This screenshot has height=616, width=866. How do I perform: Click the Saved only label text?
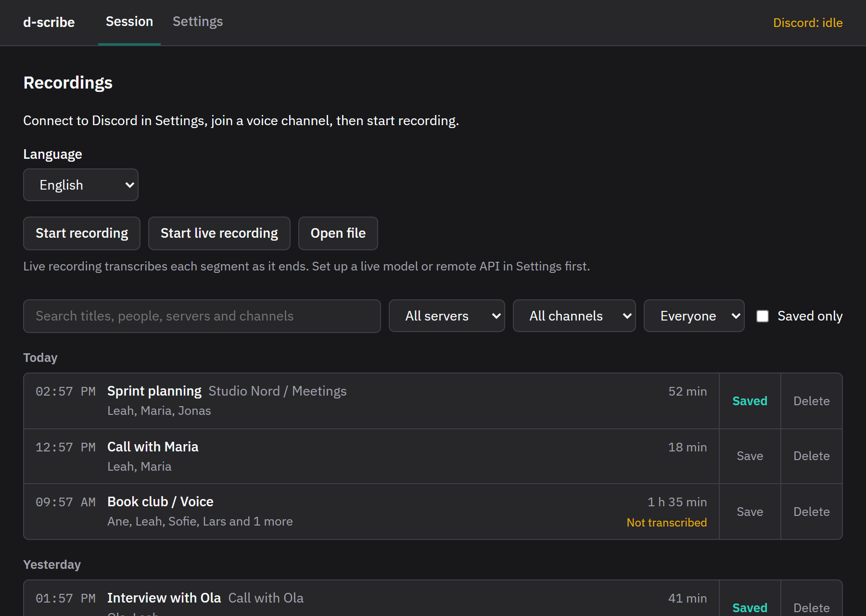[x=810, y=316]
